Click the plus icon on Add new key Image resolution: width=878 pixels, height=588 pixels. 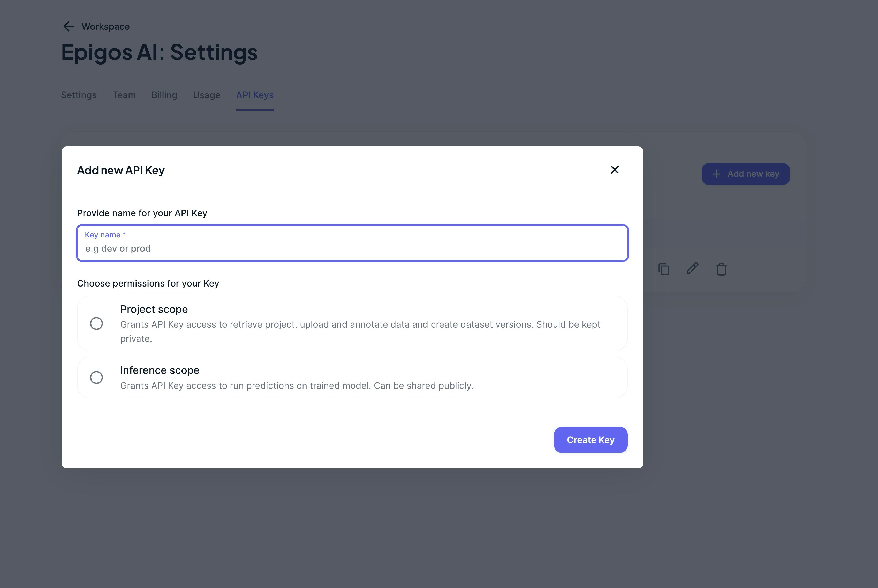coord(716,174)
